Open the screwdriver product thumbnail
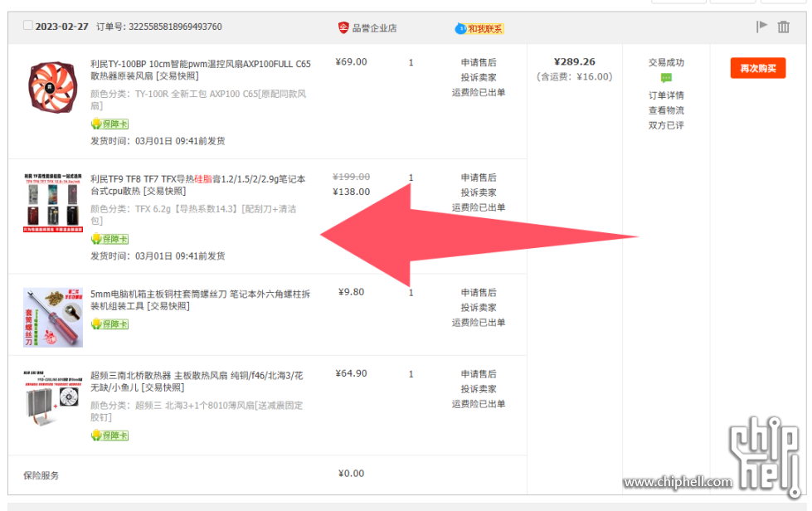This screenshot has height=511, width=812. tap(53, 318)
